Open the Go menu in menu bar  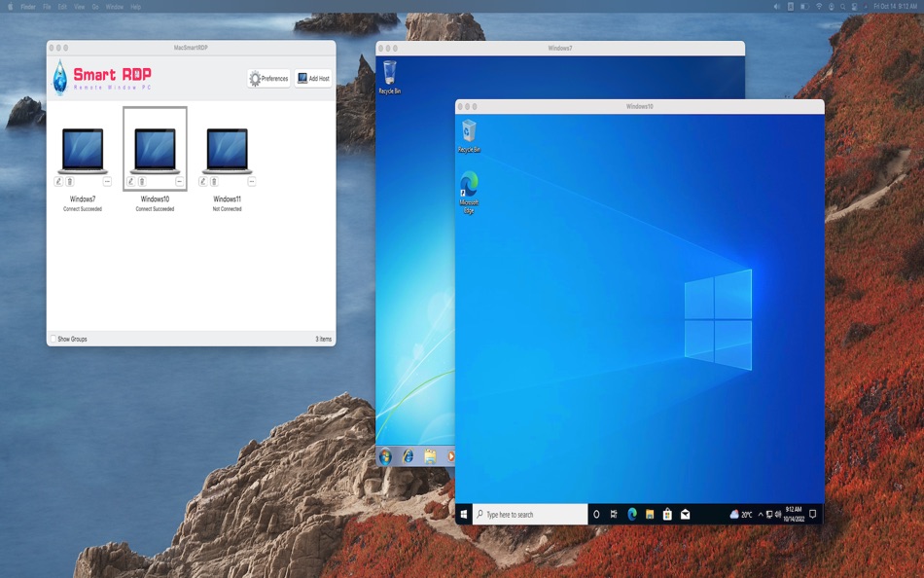(x=95, y=7)
